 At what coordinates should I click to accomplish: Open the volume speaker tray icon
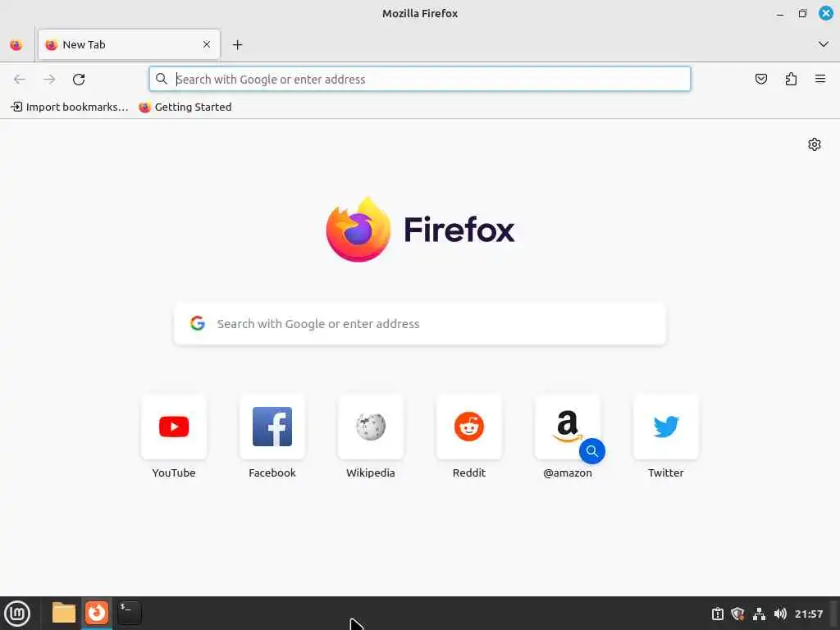(x=780, y=614)
